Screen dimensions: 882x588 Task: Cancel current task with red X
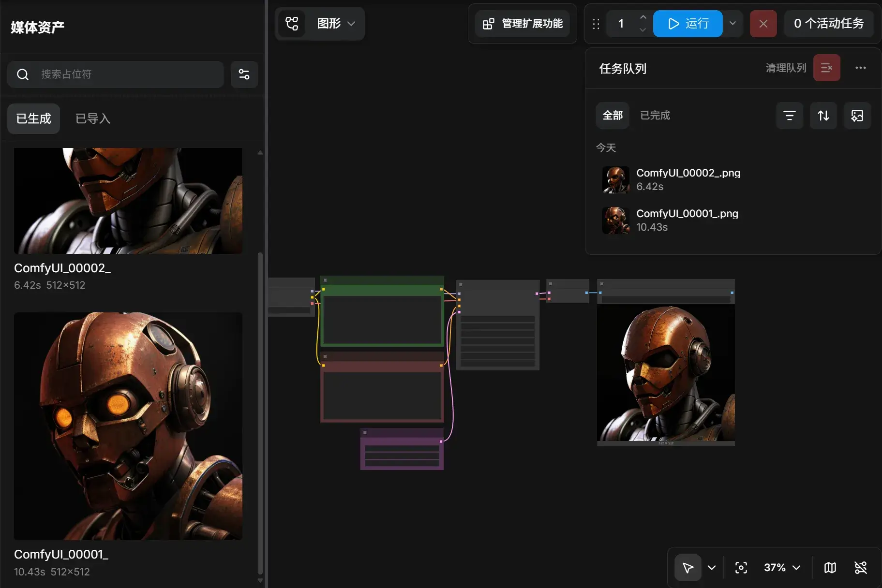tap(763, 23)
